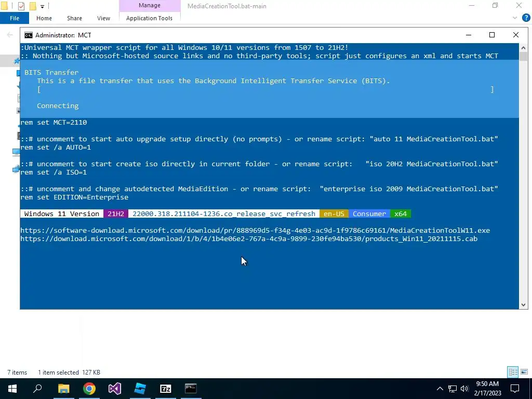Click the 'Windows 11 Version' label
This screenshot has width=532, height=399.
(x=62, y=214)
